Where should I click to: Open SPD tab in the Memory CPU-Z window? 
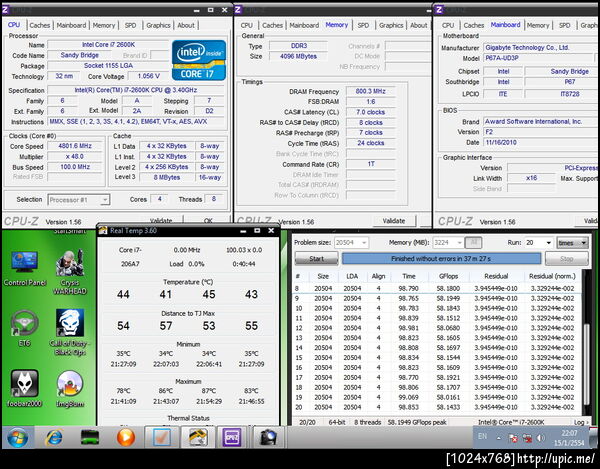[363, 25]
